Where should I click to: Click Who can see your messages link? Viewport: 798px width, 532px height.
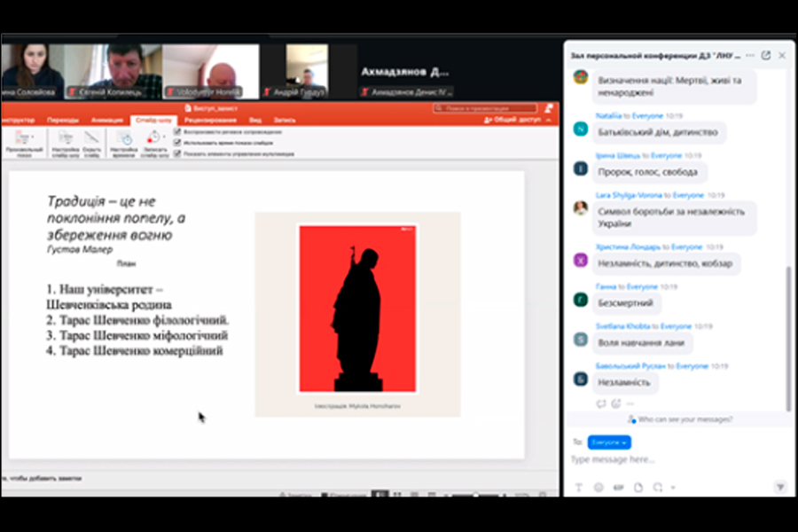[680, 419]
